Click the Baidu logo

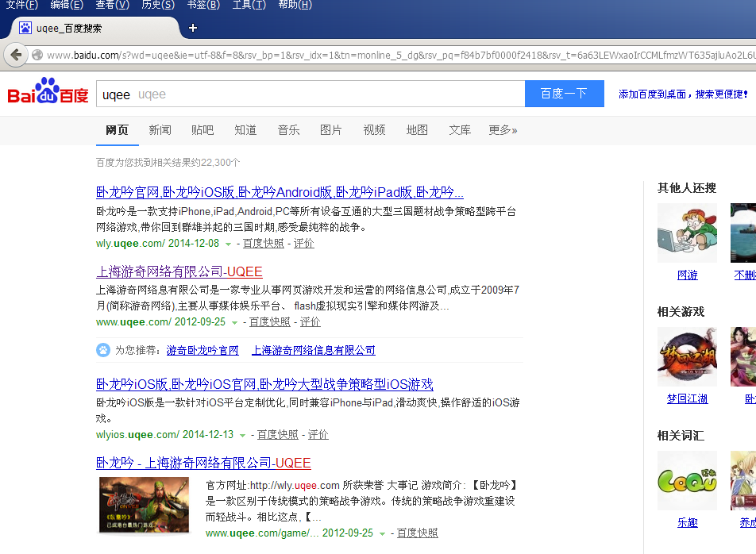point(48,91)
